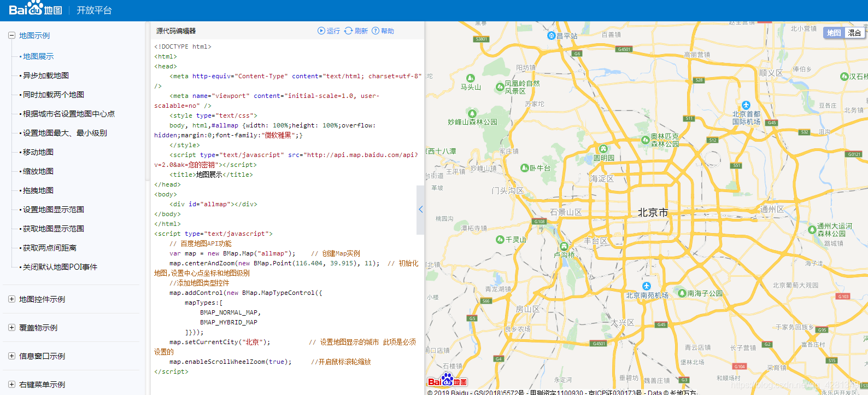Collapse the 地图示例 tree section

pyautogui.click(x=11, y=36)
